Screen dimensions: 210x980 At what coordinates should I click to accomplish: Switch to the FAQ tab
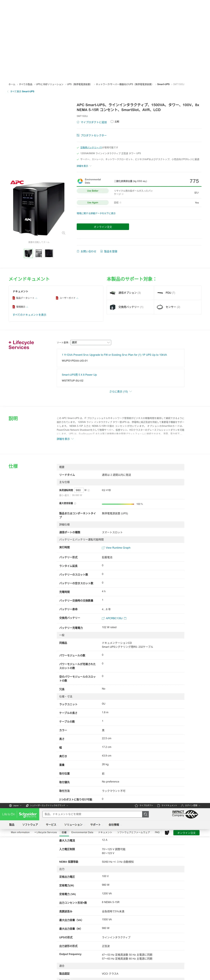click(x=157, y=832)
